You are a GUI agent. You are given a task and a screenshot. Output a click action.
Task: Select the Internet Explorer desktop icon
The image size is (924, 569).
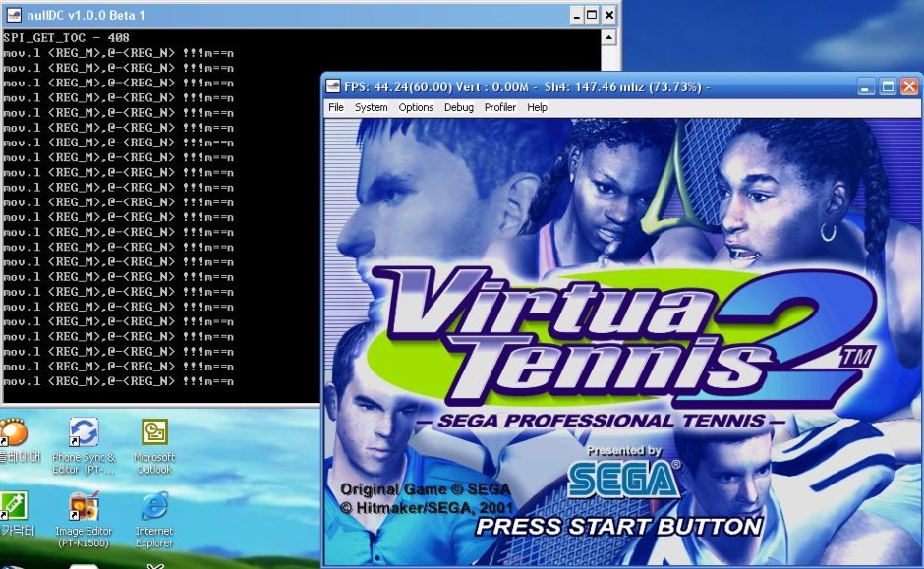point(154,520)
